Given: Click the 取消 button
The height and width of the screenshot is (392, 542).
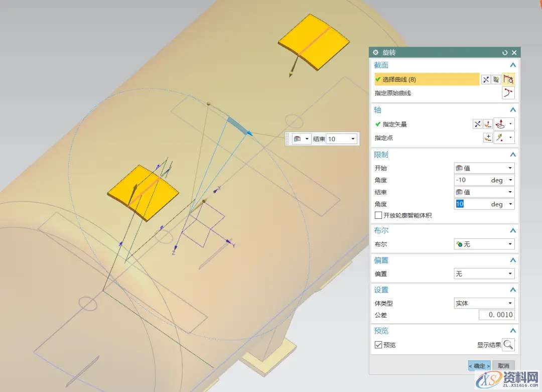Looking at the screenshot, I should tap(503, 366).
